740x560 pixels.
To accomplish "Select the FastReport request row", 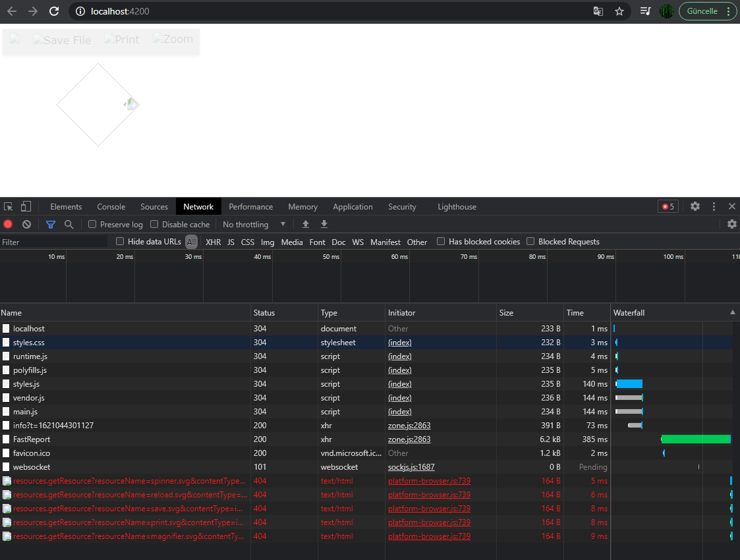I will click(366, 439).
